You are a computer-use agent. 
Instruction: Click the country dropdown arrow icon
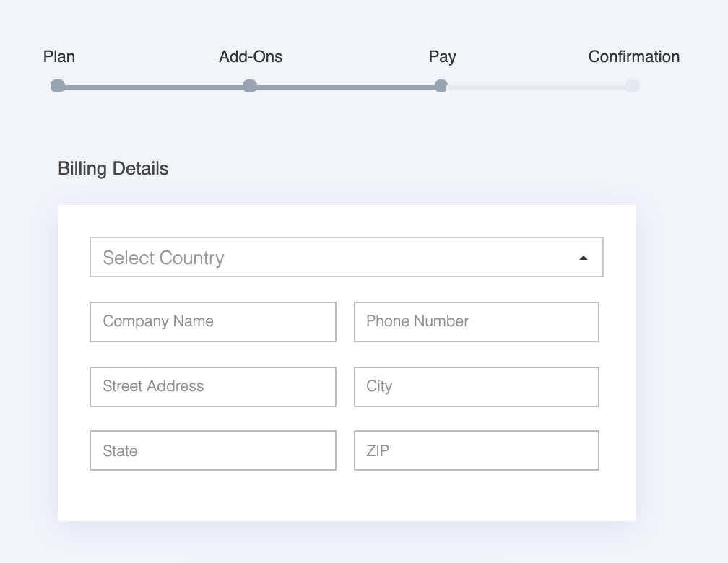pyautogui.click(x=584, y=258)
